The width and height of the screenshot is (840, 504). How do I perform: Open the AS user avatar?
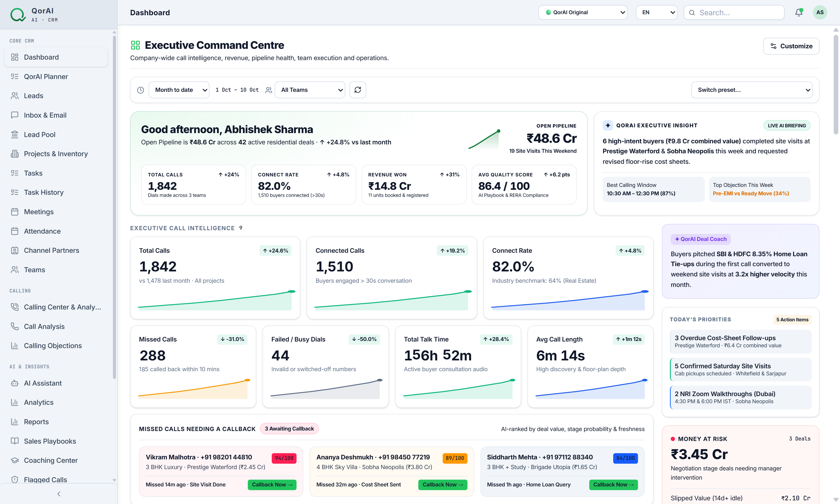coord(820,13)
